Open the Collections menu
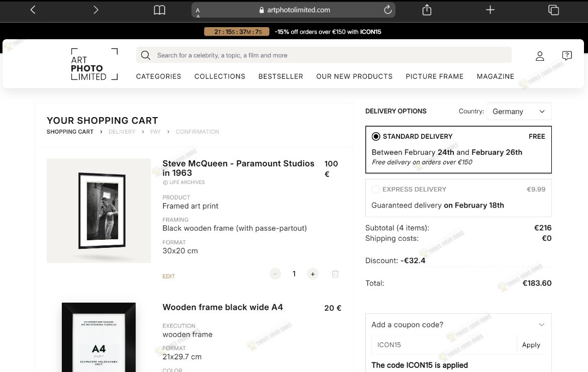The height and width of the screenshot is (372, 588). pos(220,76)
